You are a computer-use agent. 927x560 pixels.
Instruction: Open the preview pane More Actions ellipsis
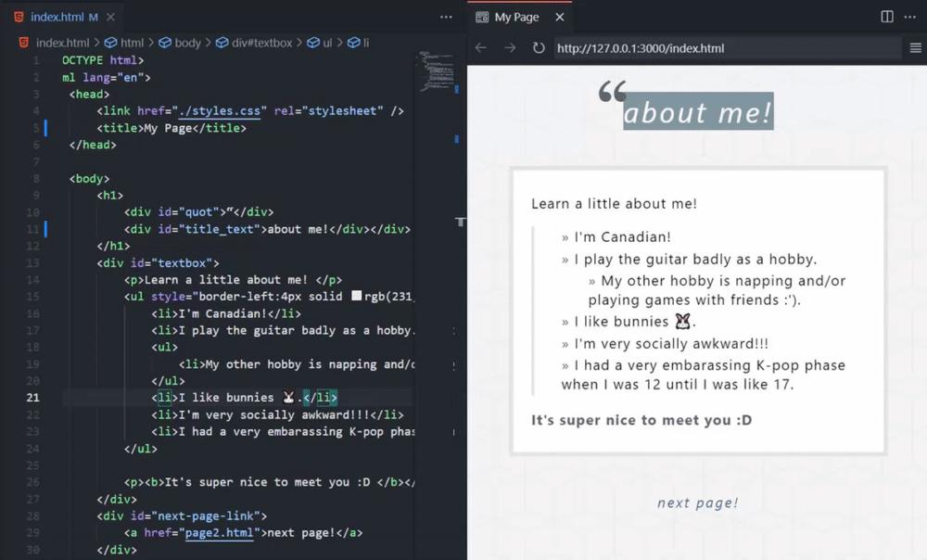pos(909,17)
